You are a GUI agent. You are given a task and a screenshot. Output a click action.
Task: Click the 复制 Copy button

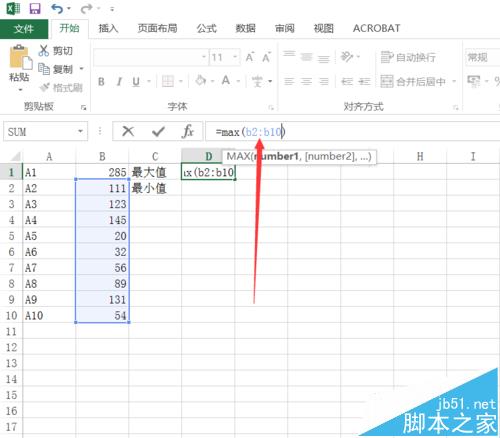(x=57, y=69)
